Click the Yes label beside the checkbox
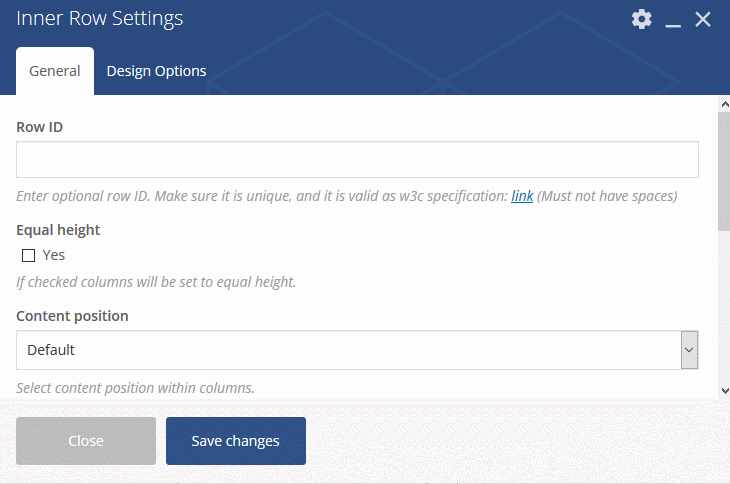 [54, 255]
